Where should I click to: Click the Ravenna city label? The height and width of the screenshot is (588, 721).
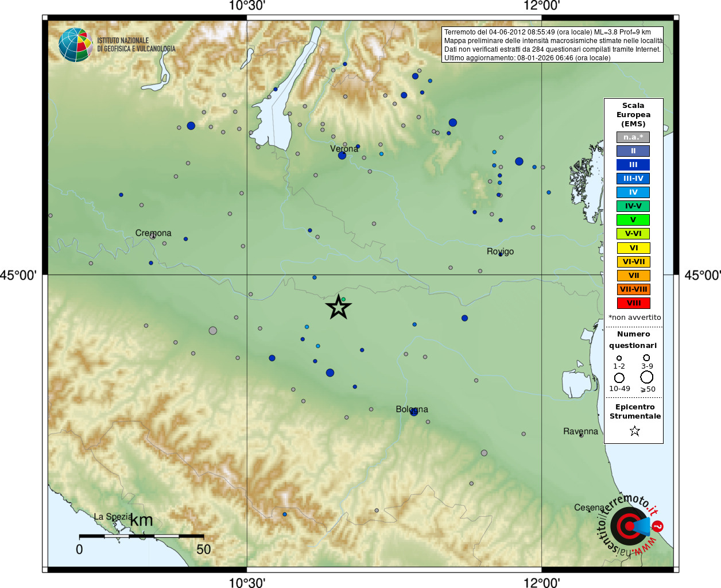[580, 431]
